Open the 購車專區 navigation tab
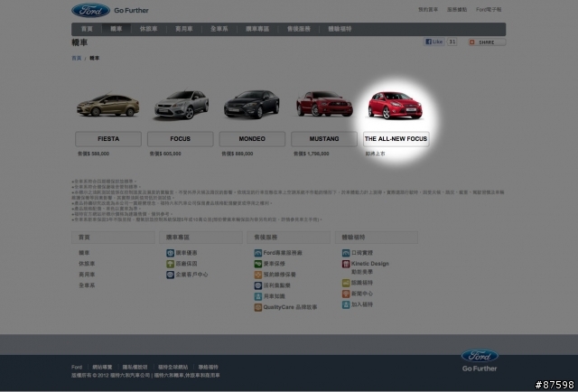Viewport: 578px width, 392px height. (257, 29)
